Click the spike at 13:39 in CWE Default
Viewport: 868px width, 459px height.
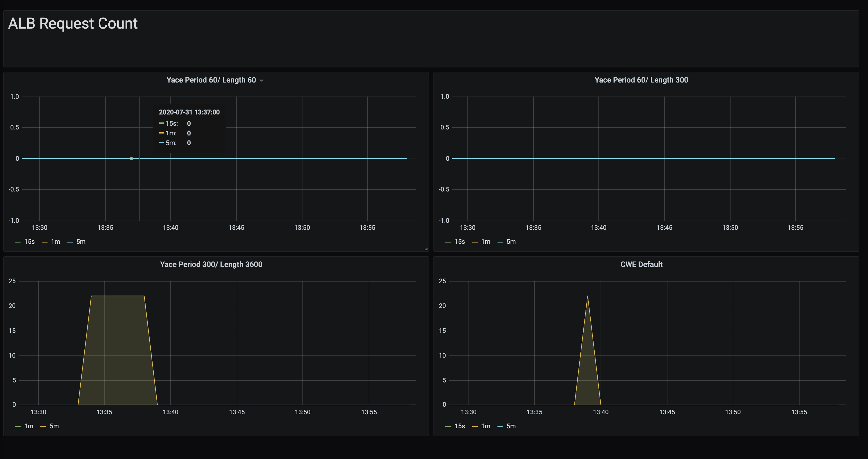pos(587,296)
